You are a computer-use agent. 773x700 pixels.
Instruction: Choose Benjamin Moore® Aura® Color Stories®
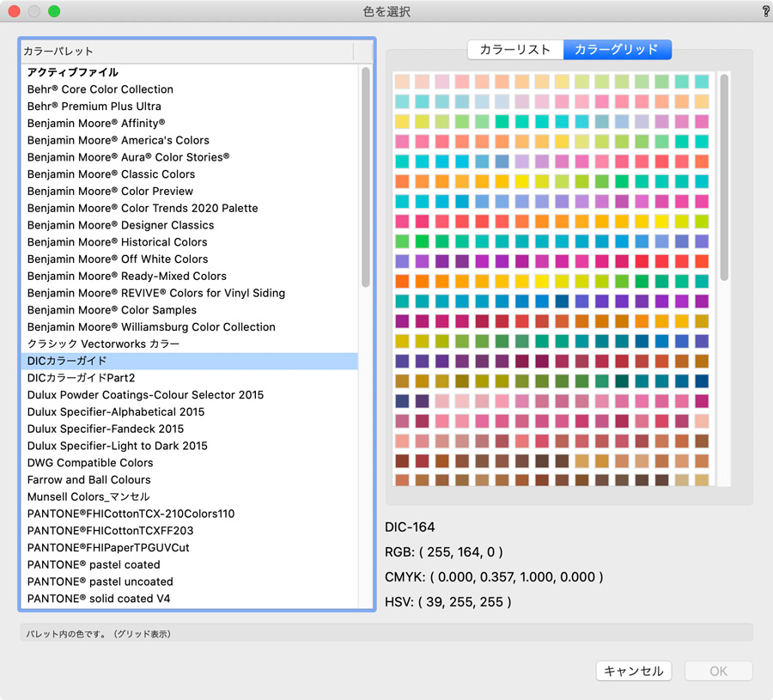pyautogui.click(x=189, y=157)
